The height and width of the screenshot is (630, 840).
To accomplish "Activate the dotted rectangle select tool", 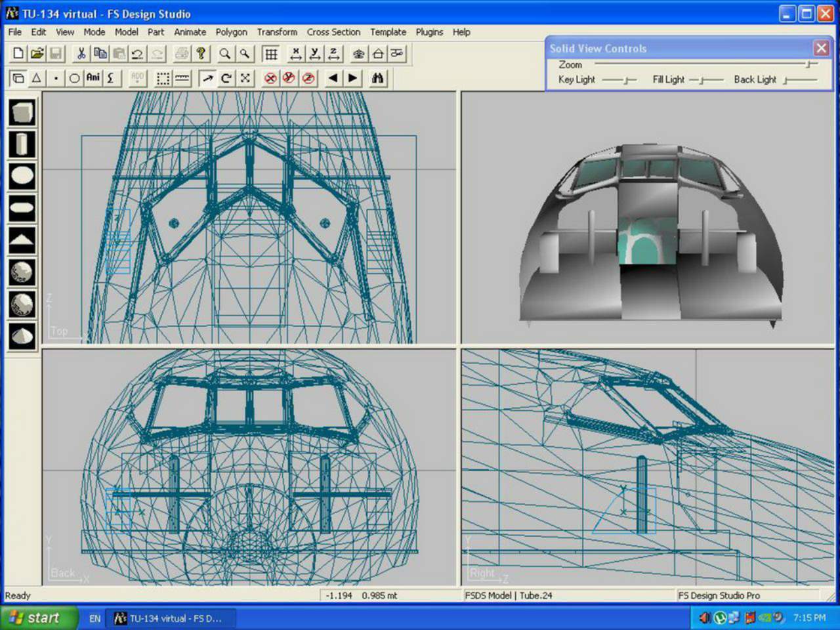I will pyautogui.click(x=163, y=78).
